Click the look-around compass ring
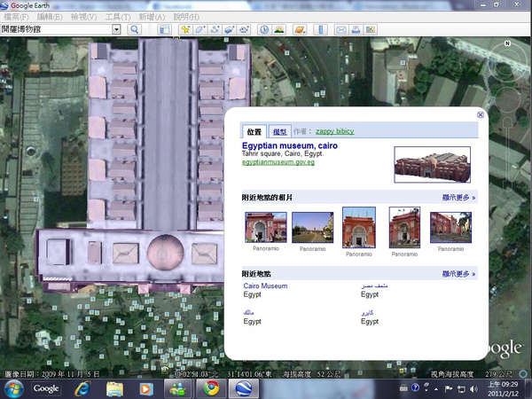This screenshot has width=532, height=399. point(507,63)
